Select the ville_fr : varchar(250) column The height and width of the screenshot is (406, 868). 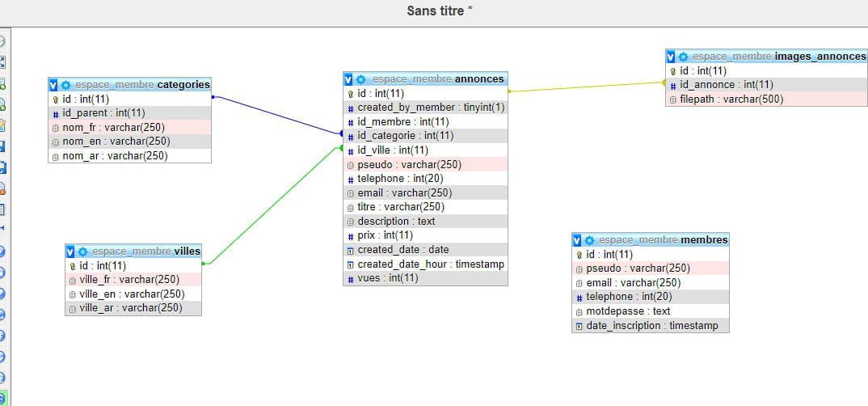tap(133, 280)
